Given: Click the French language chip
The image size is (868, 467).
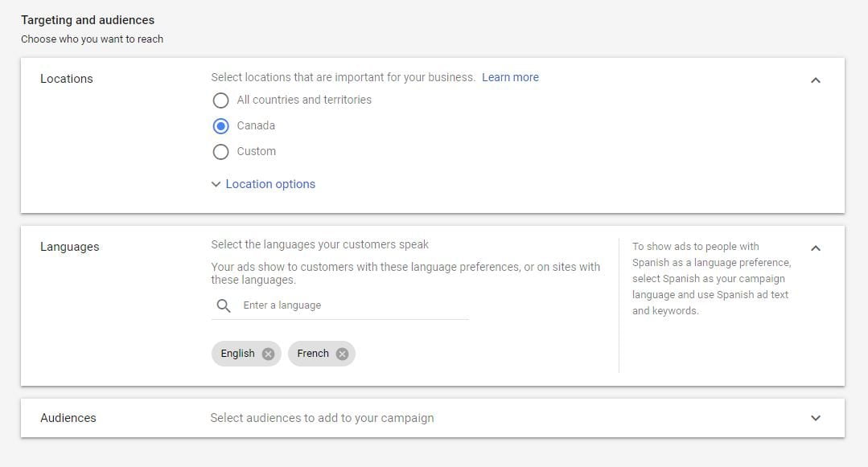Looking at the screenshot, I should pos(313,354).
